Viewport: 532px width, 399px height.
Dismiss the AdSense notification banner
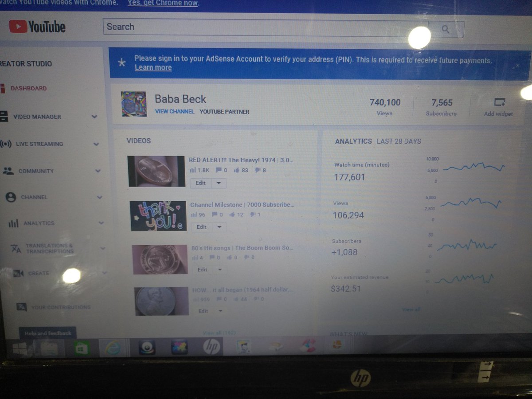[517, 65]
